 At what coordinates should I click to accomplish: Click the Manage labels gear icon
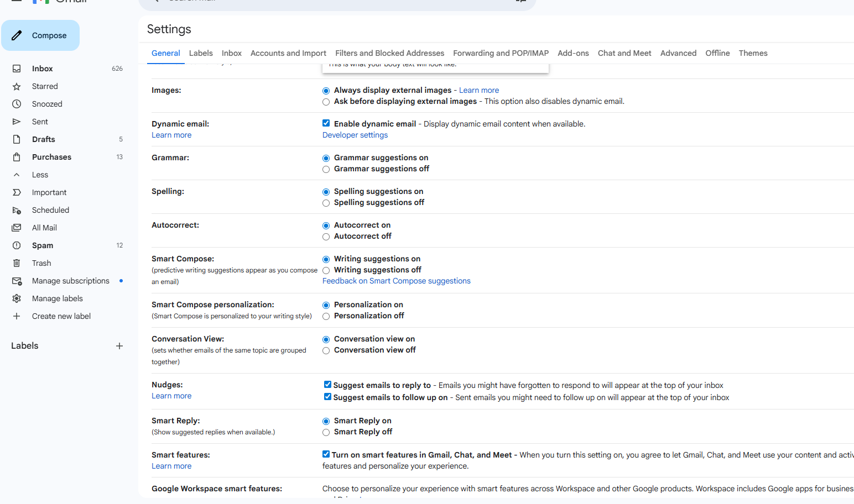point(17,298)
